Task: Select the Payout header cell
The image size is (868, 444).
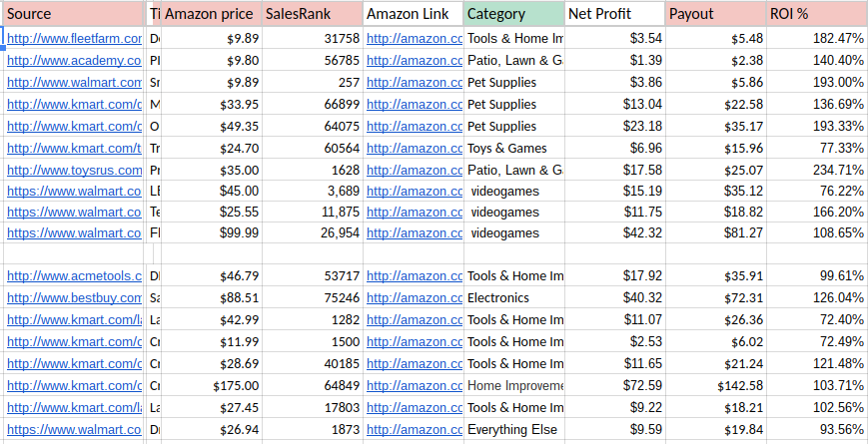Action: point(715,14)
